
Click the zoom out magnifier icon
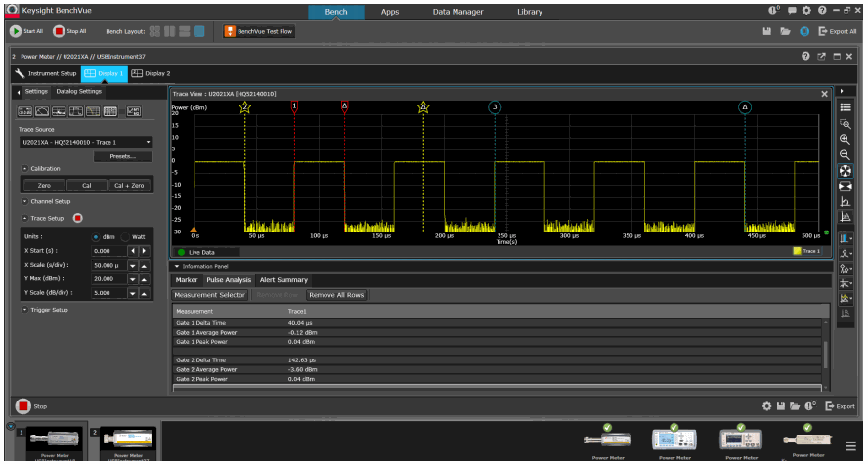point(846,154)
